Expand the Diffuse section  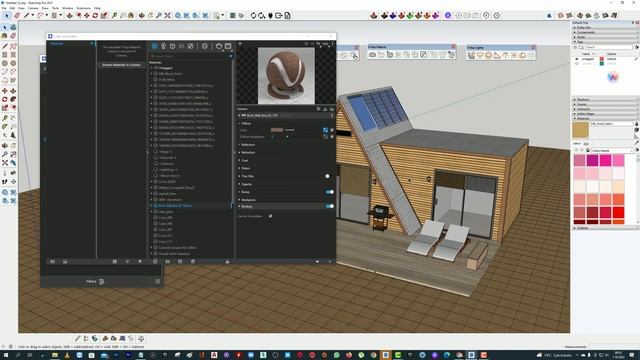coord(246,123)
